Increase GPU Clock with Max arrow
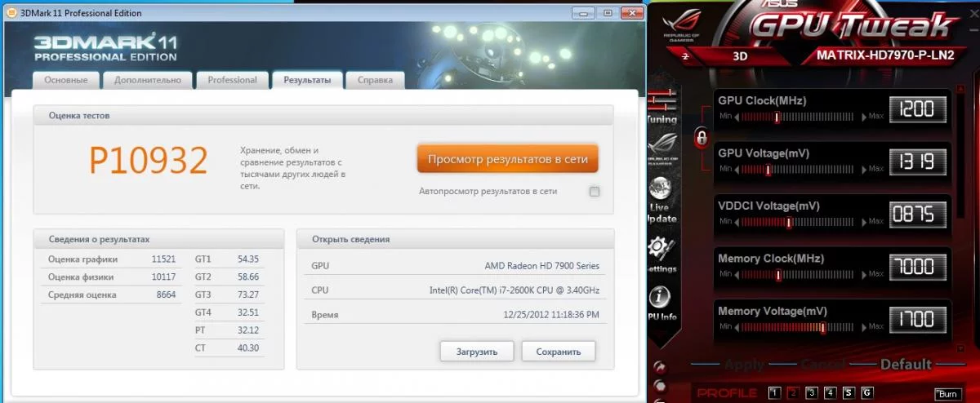 tap(863, 117)
